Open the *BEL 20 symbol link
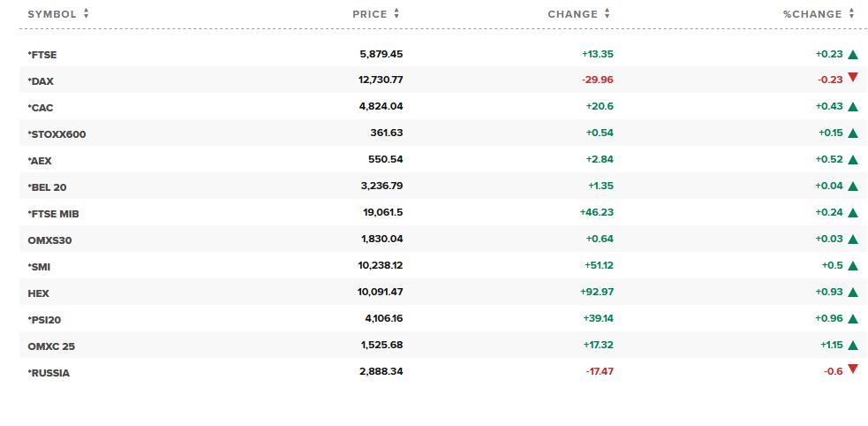Screen dimensions: 868x426 47,187
